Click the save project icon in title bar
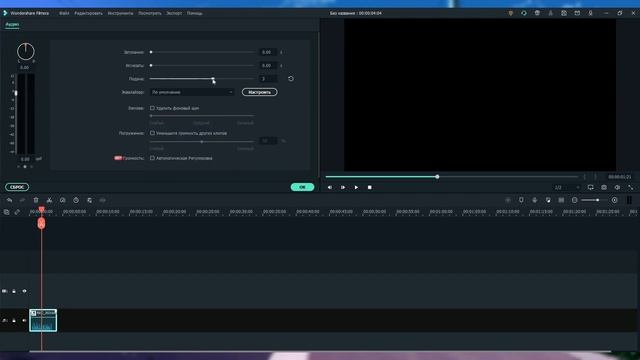Viewport: 640px width, 360px height. coord(564,13)
